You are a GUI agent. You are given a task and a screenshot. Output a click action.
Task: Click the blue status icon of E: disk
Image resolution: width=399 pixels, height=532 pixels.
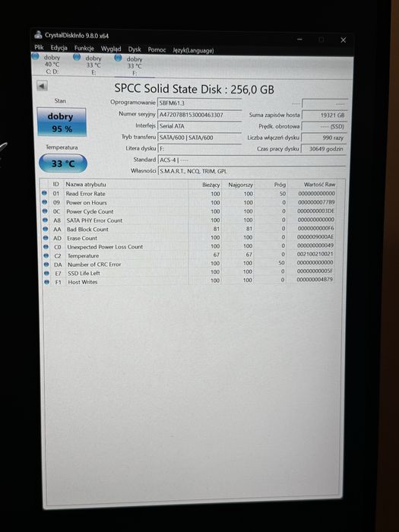[x=77, y=57]
